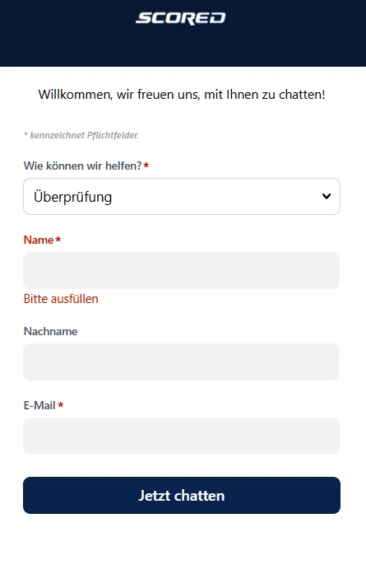Click the "Nachname" field label
This screenshot has height=588, width=366.
pos(50,331)
